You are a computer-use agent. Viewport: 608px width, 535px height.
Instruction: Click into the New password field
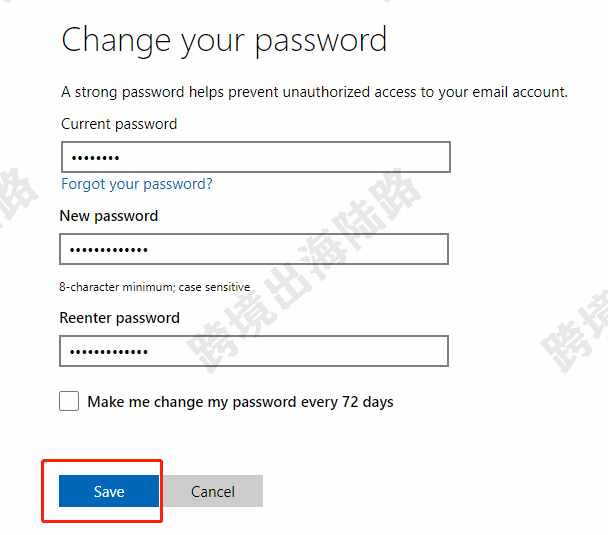pyautogui.click(x=254, y=249)
